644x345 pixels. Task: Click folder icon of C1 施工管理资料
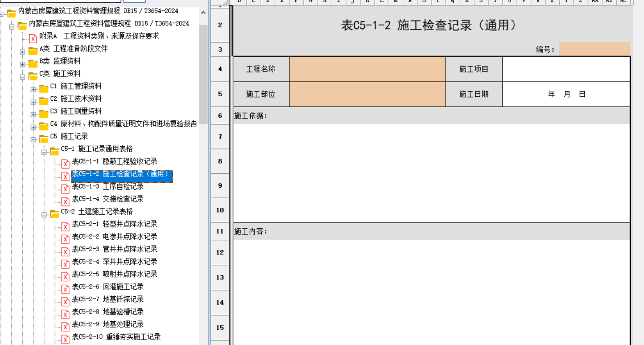44,88
